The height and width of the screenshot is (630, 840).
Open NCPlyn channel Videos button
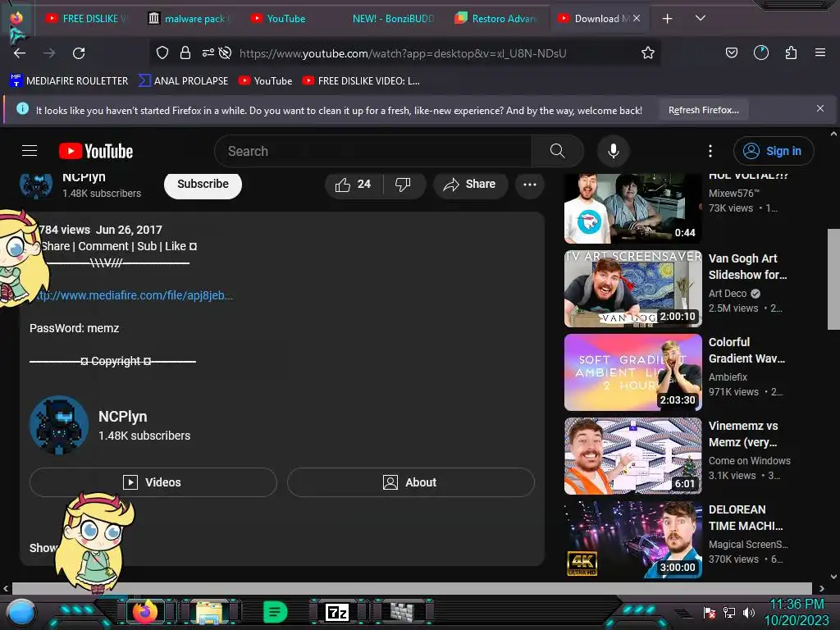tap(153, 482)
